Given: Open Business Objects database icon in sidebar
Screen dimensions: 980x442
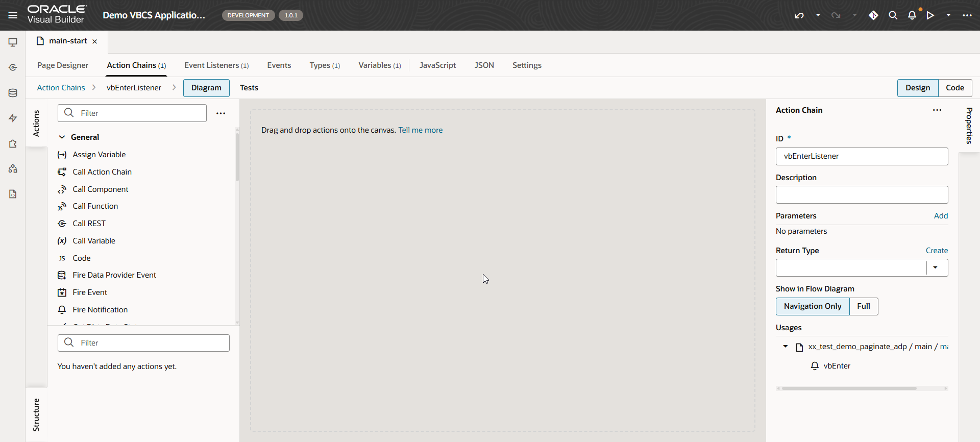Looking at the screenshot, I should (x=13, y=93).
